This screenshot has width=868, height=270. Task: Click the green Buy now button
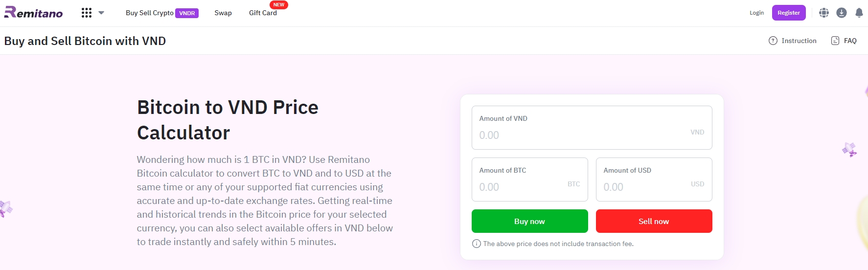tap(530, 221)
